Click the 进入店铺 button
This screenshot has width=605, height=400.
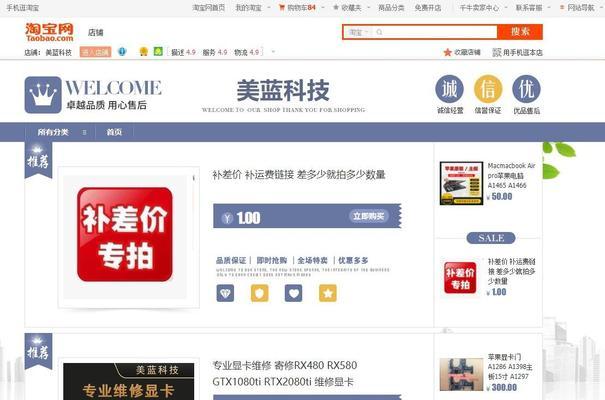click(x=95, y=52)
